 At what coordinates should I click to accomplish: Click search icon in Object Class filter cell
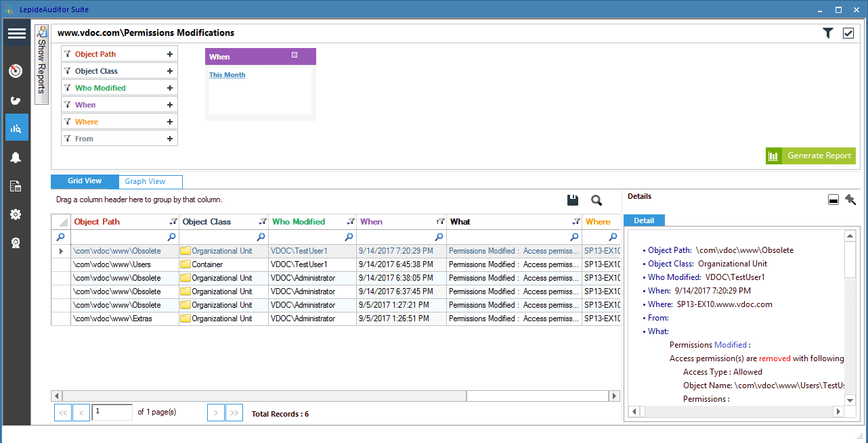click(x=261, y=237)
